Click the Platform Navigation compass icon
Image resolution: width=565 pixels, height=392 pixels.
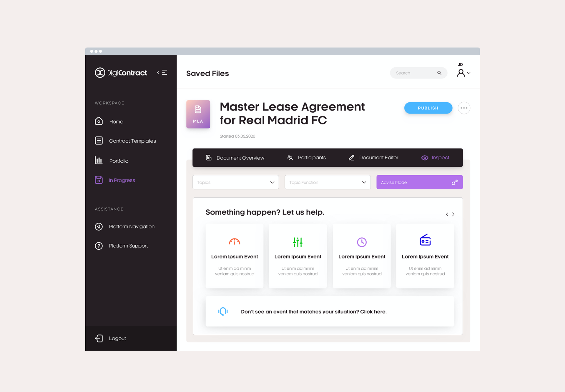tap(99, 226)
